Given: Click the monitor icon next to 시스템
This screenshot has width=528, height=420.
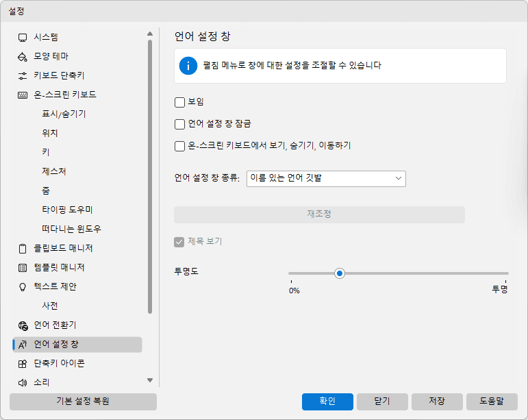Looking at the screenshot, I should tap(23, 38).
